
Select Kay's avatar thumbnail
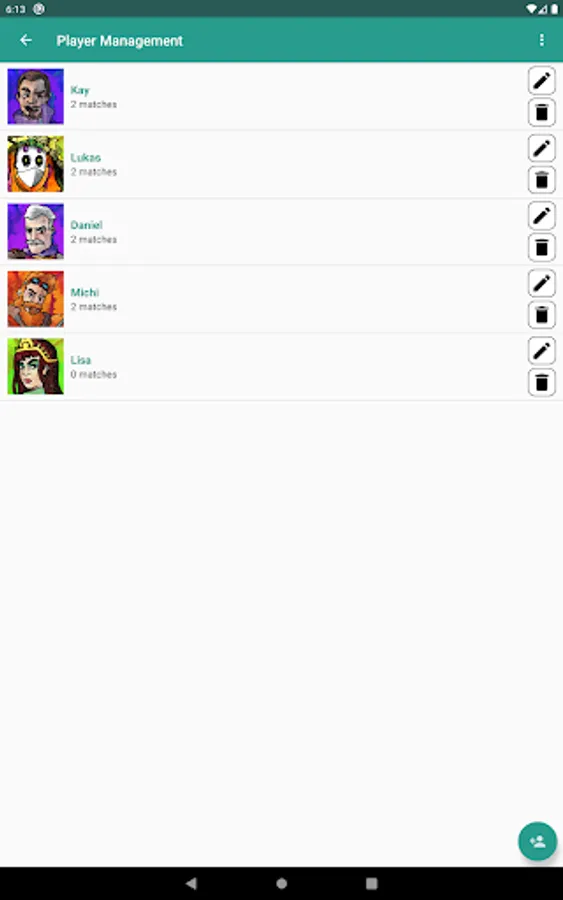click(x=36, y=96)
